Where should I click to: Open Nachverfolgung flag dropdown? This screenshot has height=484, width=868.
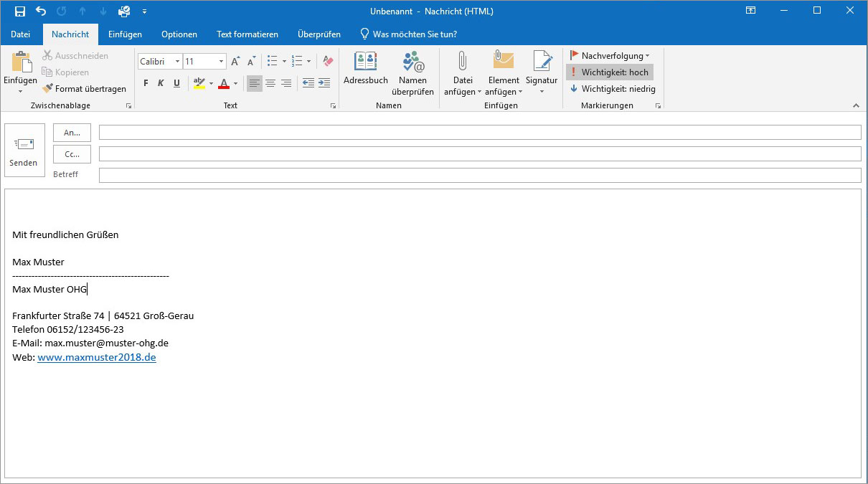[x=610, y=56]
